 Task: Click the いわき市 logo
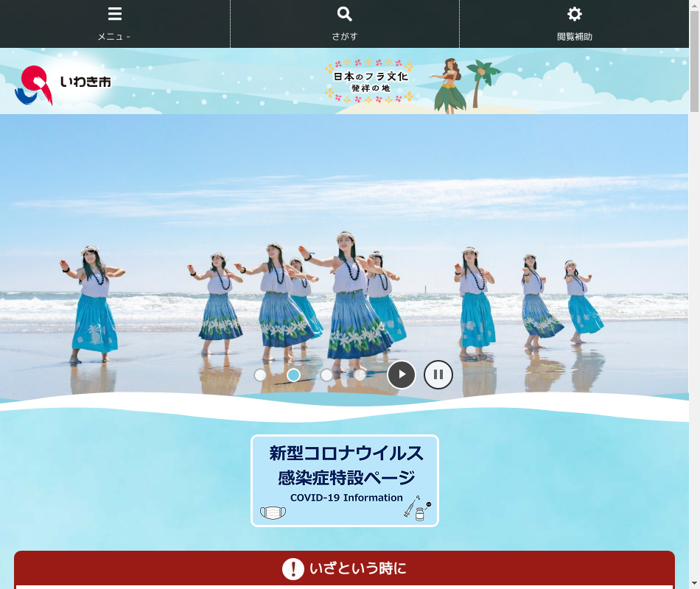point(63,85)
